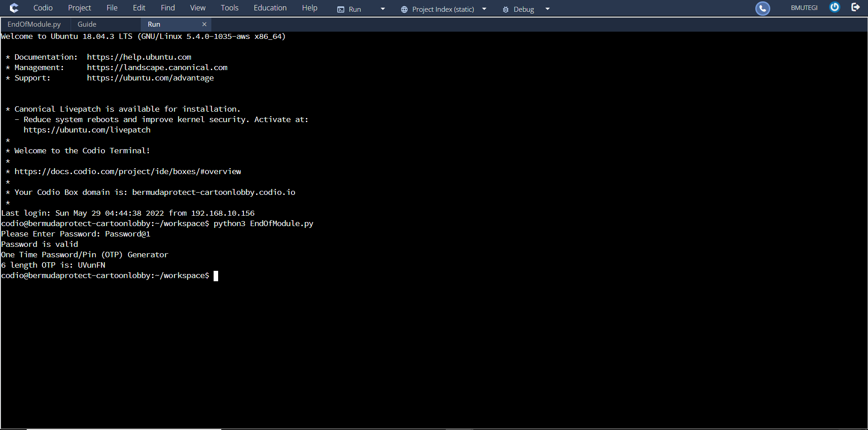Image resolution: width=868 pixels, height=430 pixels.
Task: Expand the Run dropdown arrow
Action: (383, 9)
